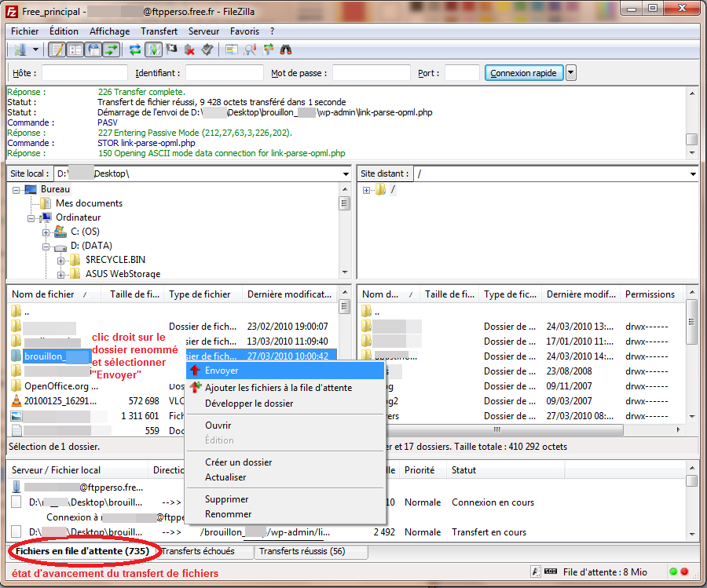Click the Mes documents folder icon
Image resolution: width=707 pixels, height=588 pixels.
[x=46, y=203]
